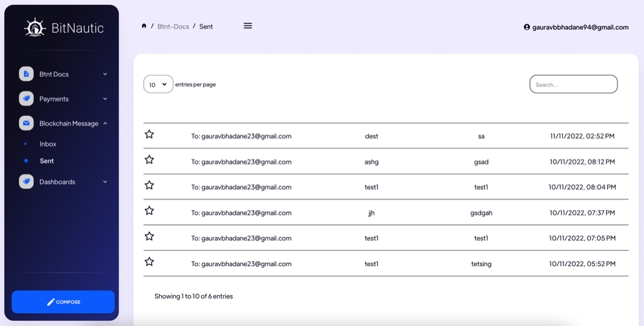
Task: Click the Blockchain Message envelope icon
Action: point(26,123)
